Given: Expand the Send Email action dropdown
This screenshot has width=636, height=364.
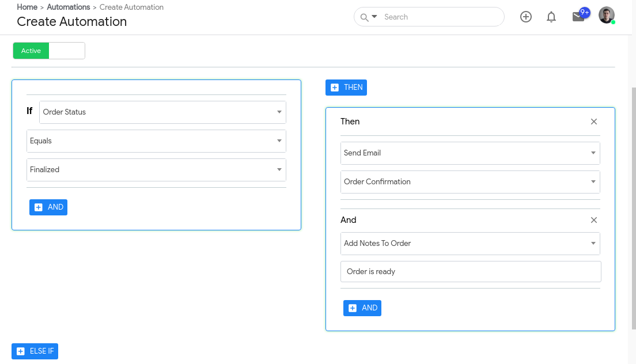Looking at the screenshot, I should click(470, 153).
